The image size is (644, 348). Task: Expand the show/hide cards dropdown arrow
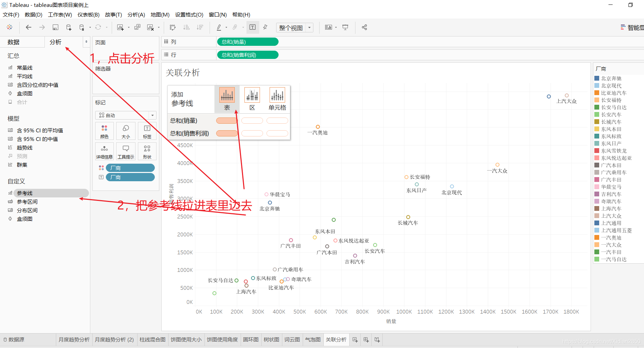[336, 28]
